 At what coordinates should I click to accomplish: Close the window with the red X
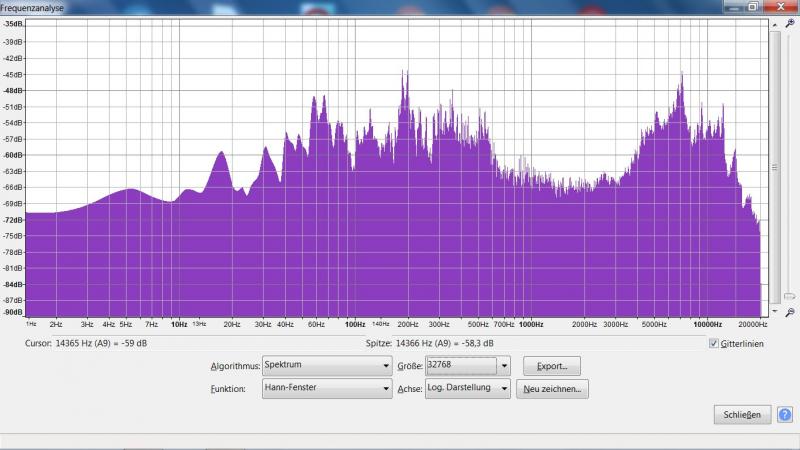click(x=781, y=6)
